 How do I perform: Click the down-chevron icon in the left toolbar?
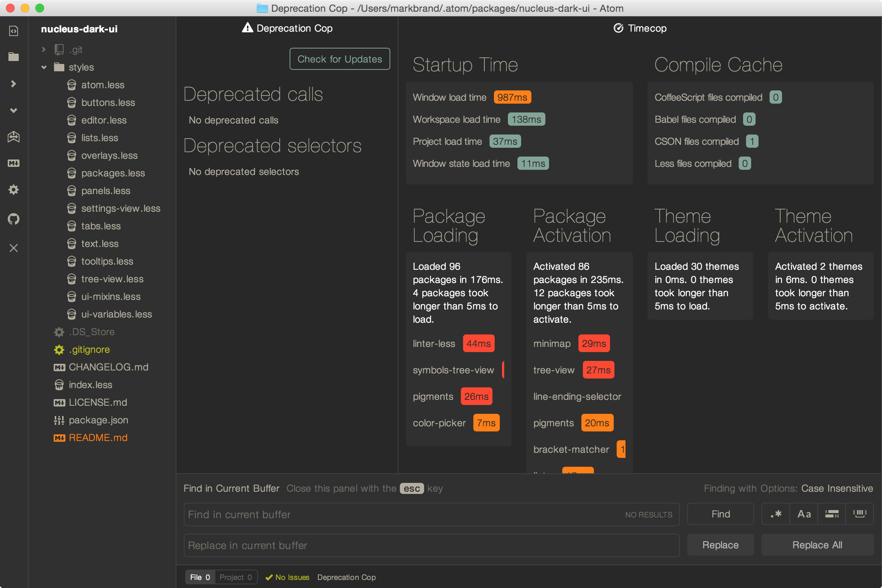click(14, 110)
